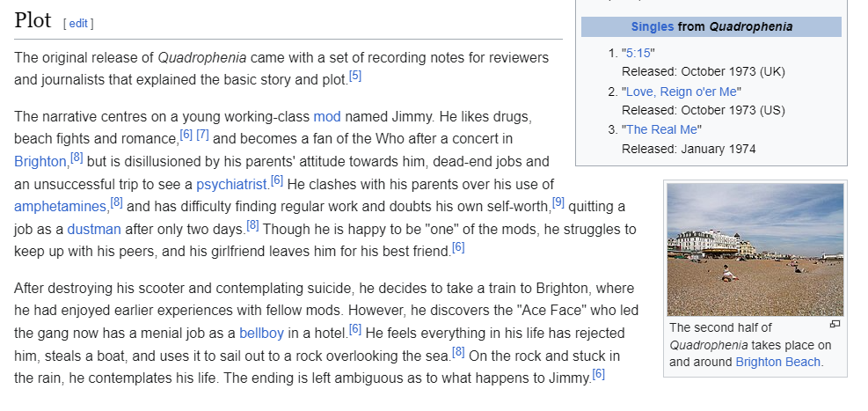This screenshot has height=411, width=868.
Task: Follow the Brighton Beach caption link
Action: point(777,363)
